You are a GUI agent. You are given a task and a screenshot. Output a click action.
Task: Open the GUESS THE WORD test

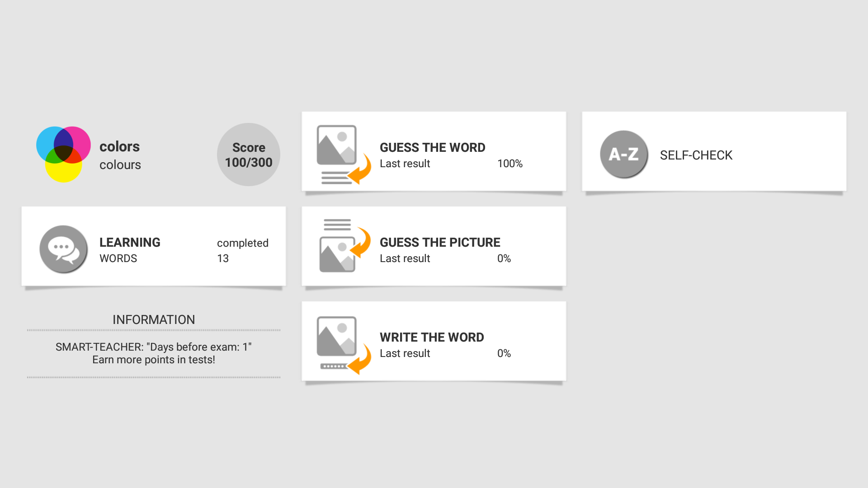tap(432, 148)
